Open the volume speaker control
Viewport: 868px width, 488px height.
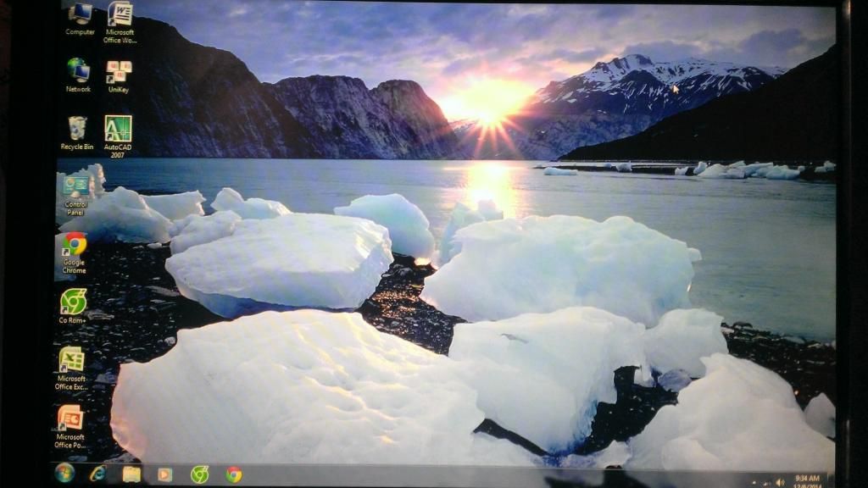[x=780, y=482]
